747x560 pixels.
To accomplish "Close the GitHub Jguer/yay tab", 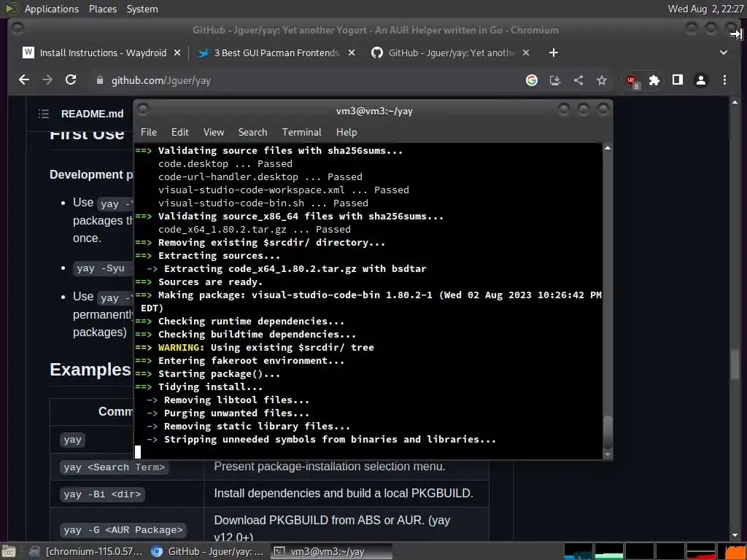I will (x=526, y=52).
